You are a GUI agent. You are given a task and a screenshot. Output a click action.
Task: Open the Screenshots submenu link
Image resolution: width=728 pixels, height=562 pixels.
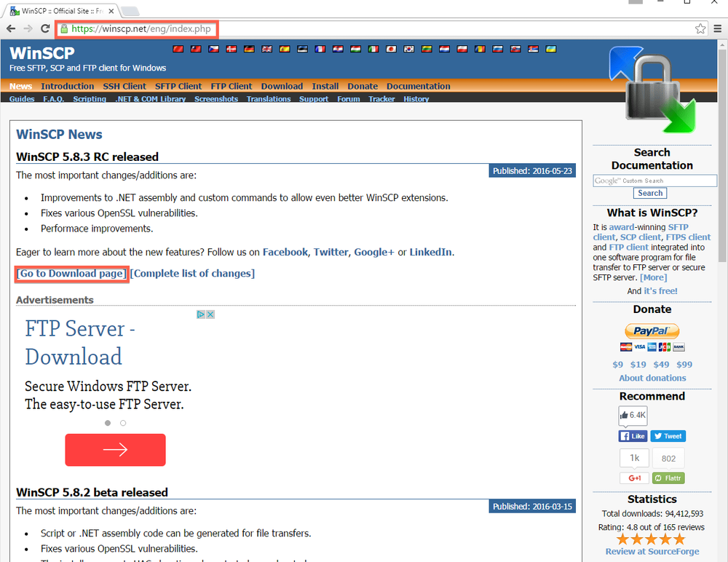click(216, 99)
